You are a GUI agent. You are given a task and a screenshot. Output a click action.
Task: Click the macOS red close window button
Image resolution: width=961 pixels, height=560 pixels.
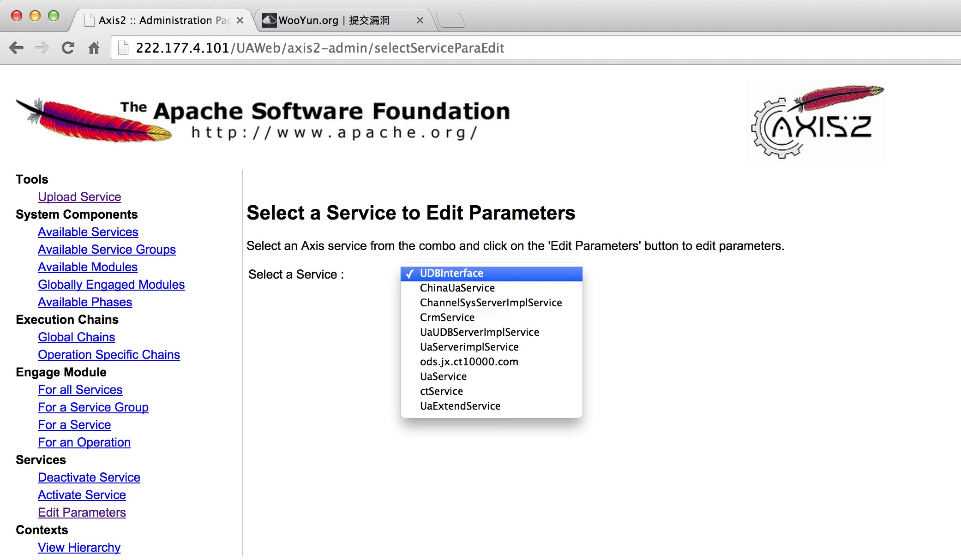17,16
